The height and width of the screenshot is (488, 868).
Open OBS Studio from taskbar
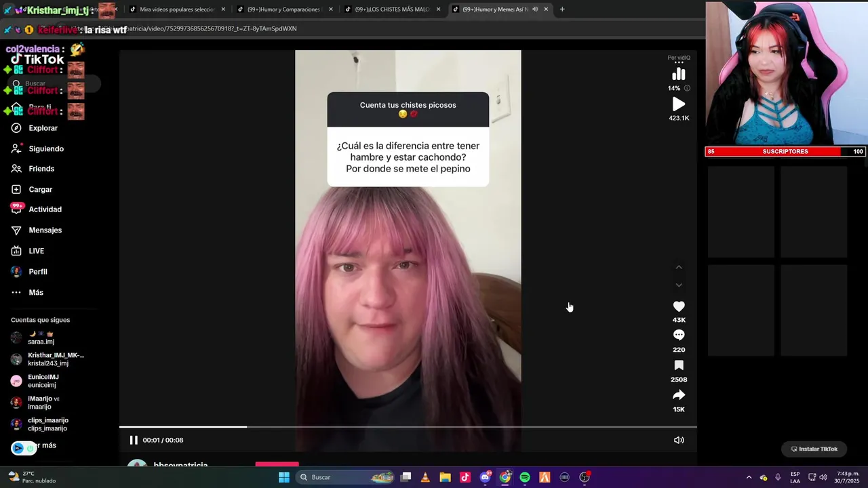click(x=585, y=477)
